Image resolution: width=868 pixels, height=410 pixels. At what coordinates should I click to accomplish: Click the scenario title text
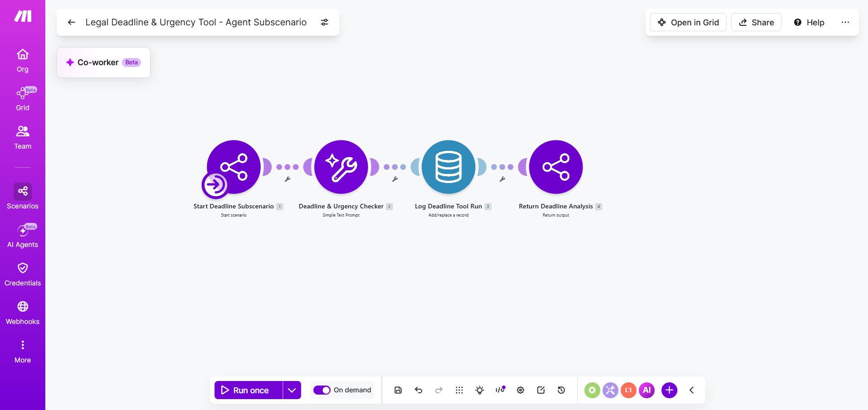pyautogui.click(x=196, y=22)
